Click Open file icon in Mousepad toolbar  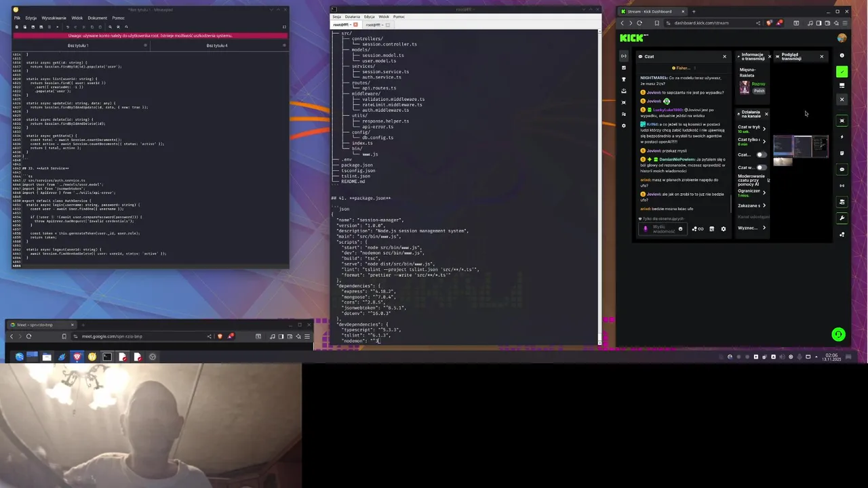point(24,27)
